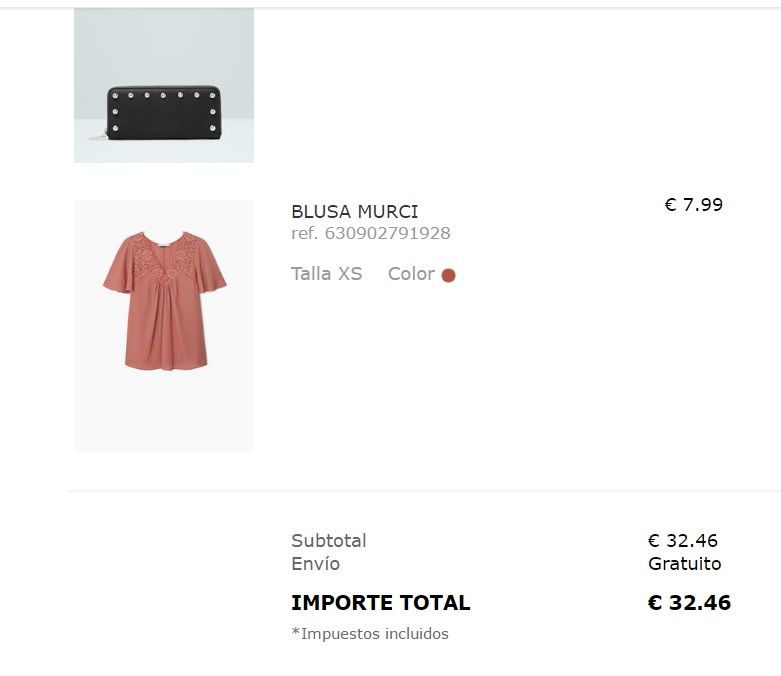Click the Color label text
Viewport: 781px width, 676px height.
(411, 274)
